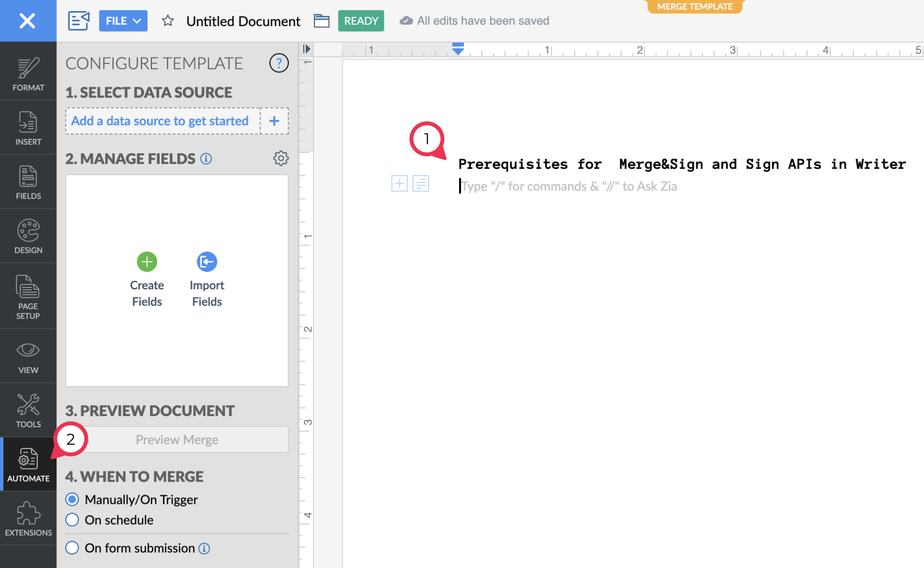Open the move-to-folder icon
924x568 pixels.
[x=321, y=21]
